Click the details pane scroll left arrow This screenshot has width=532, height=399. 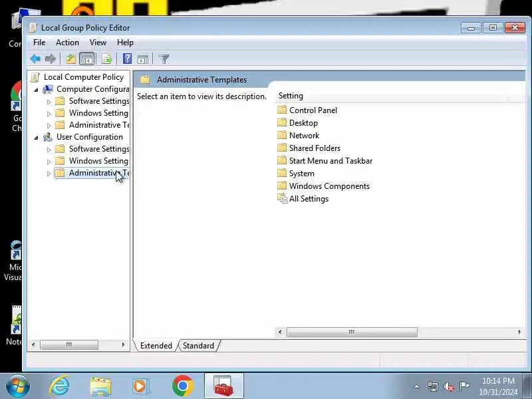click(280, 332)
